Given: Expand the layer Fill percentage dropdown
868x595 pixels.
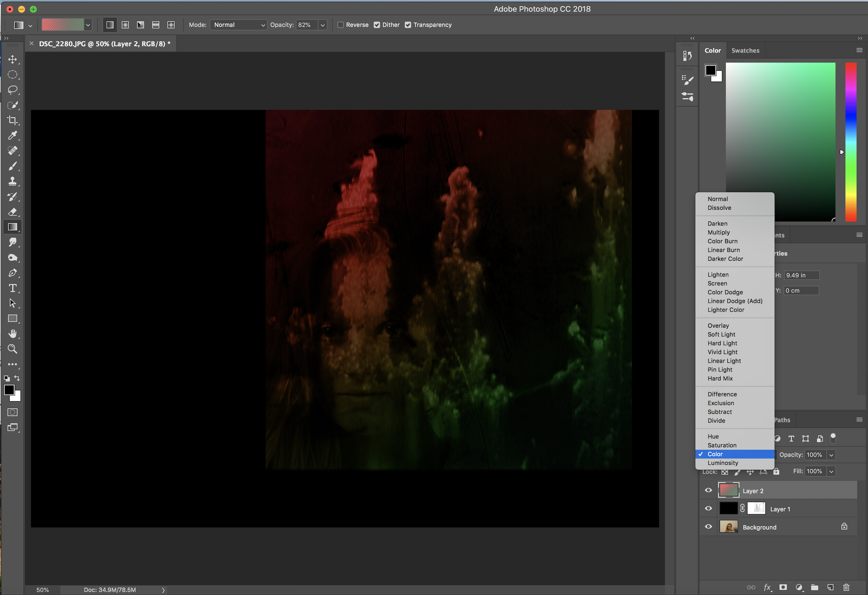Looking at the screenshot, I should [831, 471].
